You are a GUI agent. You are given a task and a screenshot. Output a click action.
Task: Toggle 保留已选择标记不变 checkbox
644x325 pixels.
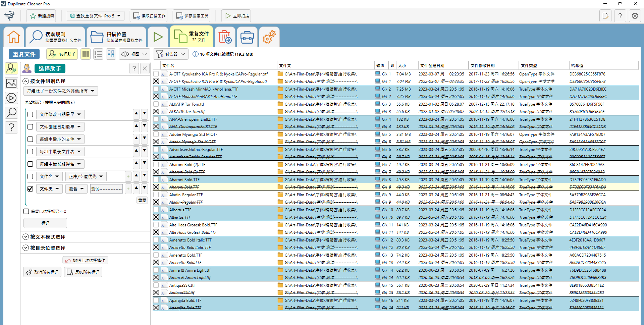pyautogui.click(x=26, y=211)
